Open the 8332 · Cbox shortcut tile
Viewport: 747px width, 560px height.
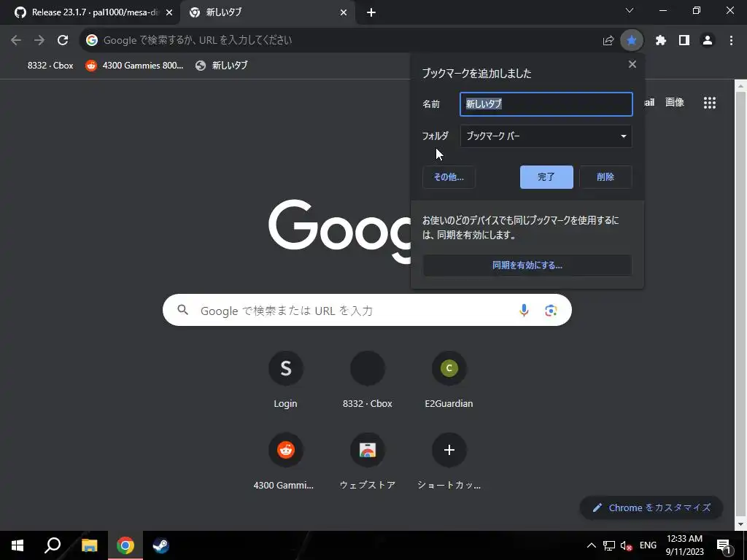368,381
